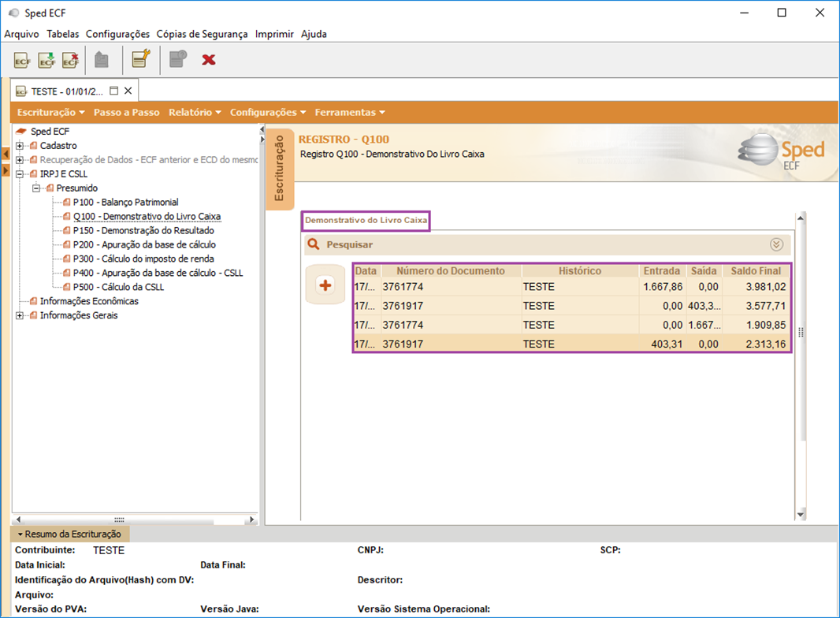Click the magnifier icon next to Pesquisar

[314, 244]
